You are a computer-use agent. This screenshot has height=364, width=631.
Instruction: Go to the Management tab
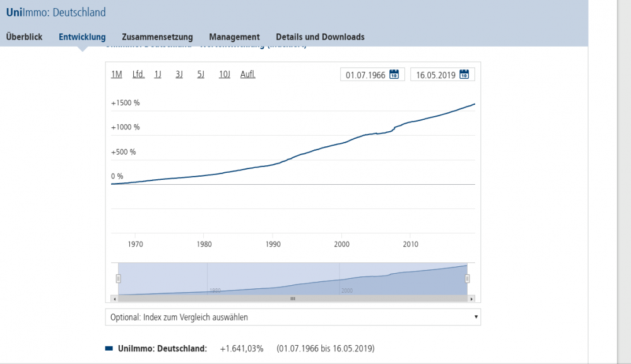(x=234, y=37)
